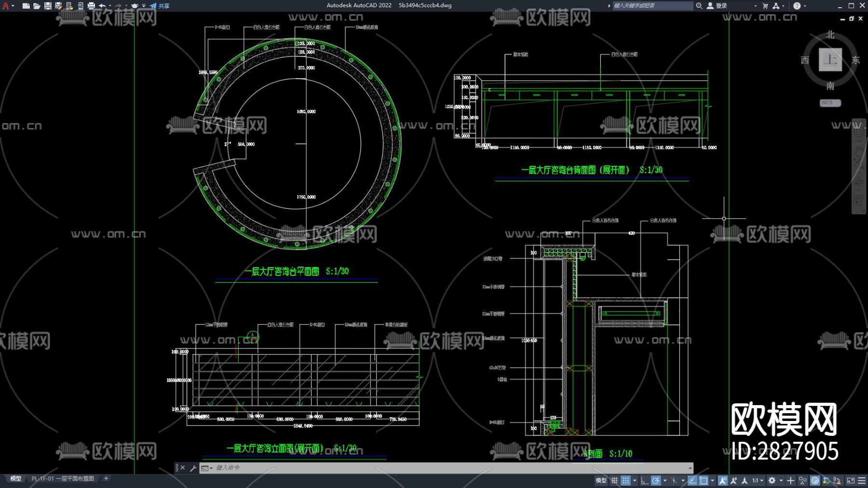Toggle ortho mode in status bar

644,480
